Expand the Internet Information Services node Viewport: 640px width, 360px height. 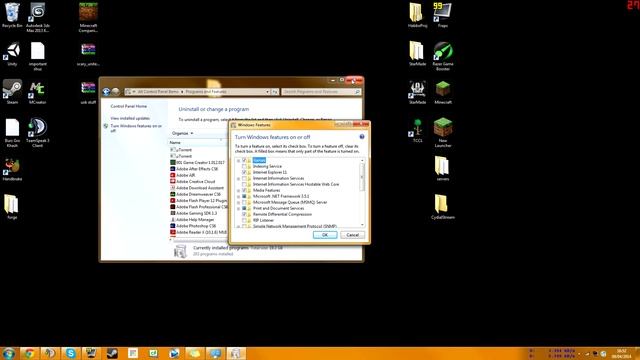pyautogui.click(x=238, y=178)
